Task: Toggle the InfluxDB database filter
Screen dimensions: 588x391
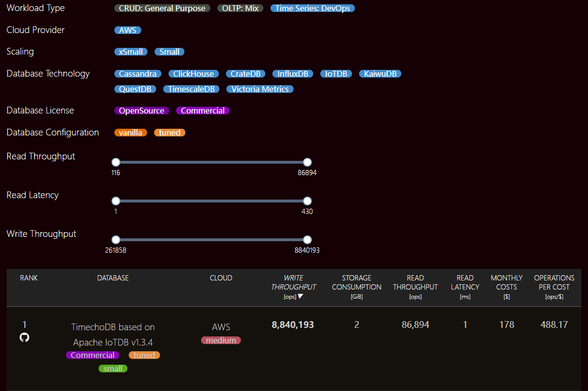Action: pyautogui.click(x=293, y=74)
